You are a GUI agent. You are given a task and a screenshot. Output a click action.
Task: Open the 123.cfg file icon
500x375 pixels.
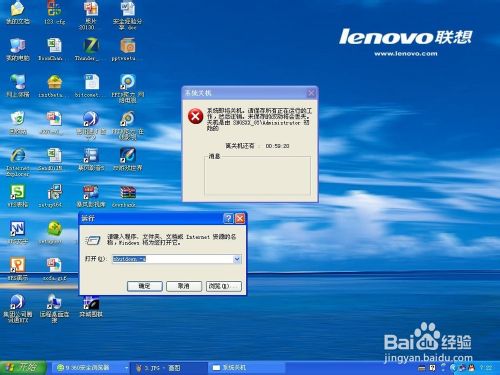tap(54, 9)
